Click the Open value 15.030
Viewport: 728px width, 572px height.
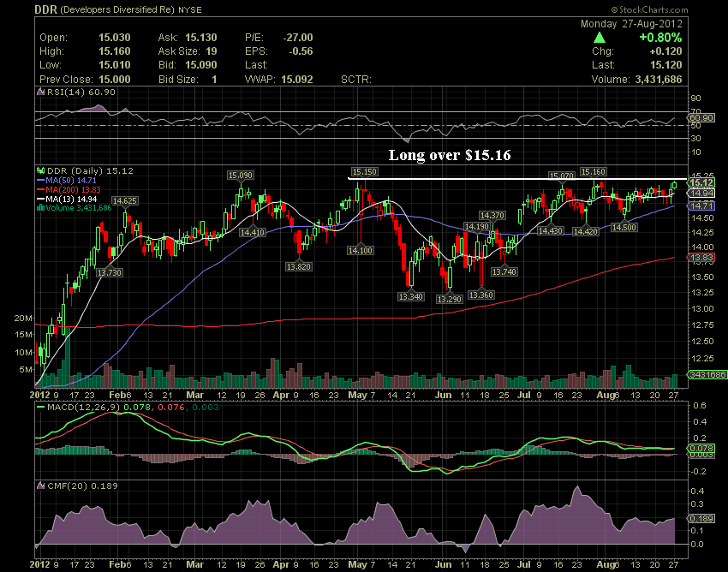[114, 38]
